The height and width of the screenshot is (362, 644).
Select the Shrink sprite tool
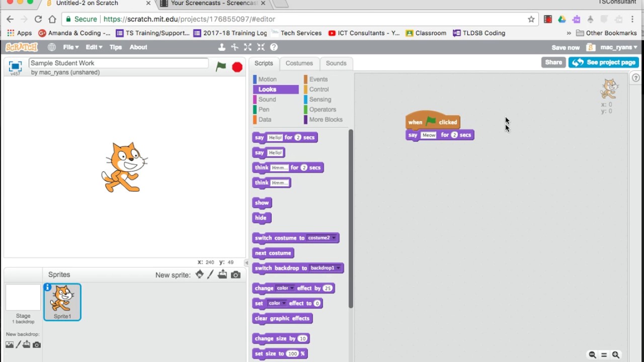coord(261,47)
